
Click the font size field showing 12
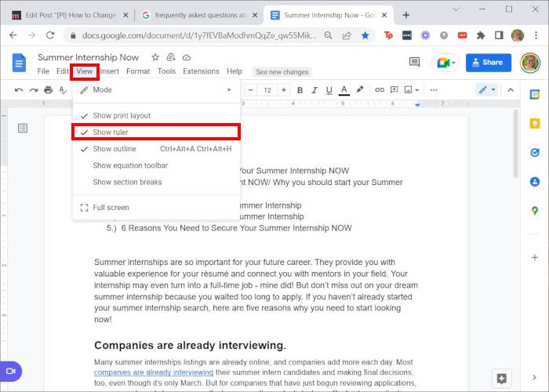point(267,90)
